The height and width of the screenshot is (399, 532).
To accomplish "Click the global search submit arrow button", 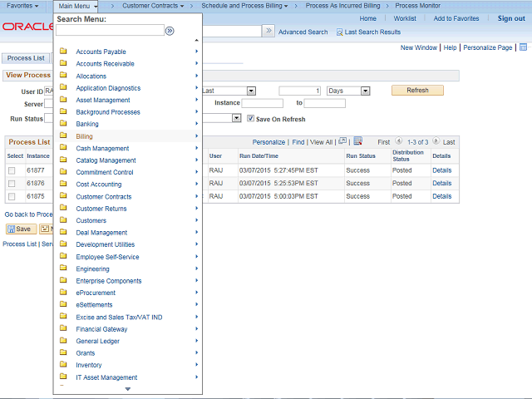I will [268, 31].
